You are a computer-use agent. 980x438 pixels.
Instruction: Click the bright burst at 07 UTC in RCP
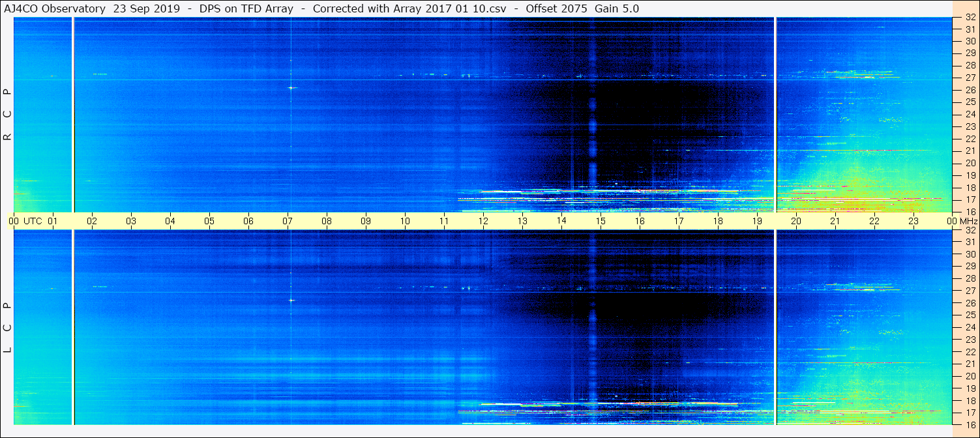291,87
